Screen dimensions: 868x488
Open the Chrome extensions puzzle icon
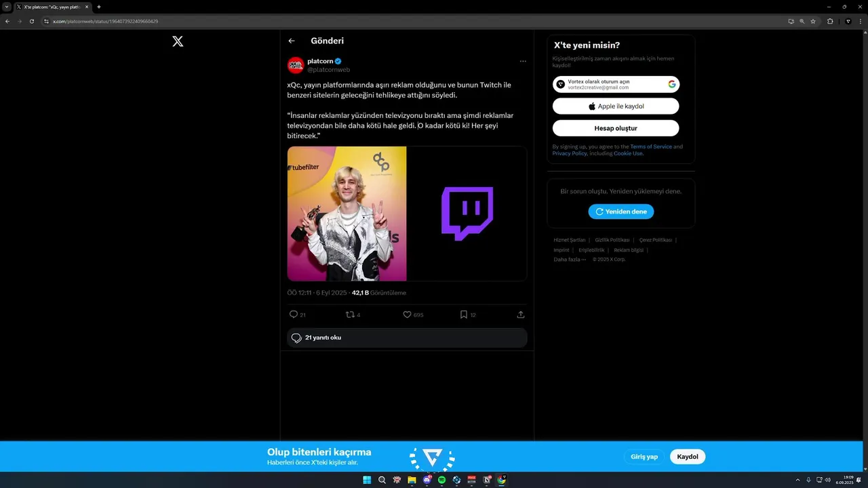point(830,21)
